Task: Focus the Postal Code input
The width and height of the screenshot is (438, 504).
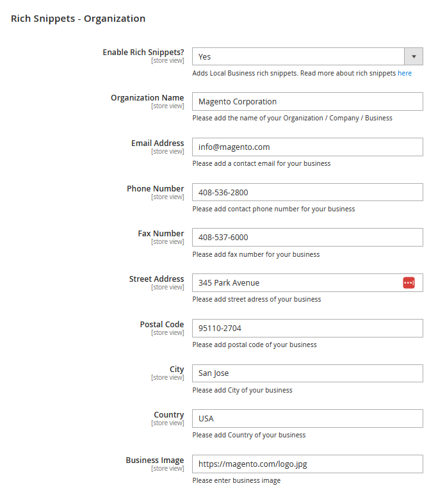Action: (x=307, y=328)
